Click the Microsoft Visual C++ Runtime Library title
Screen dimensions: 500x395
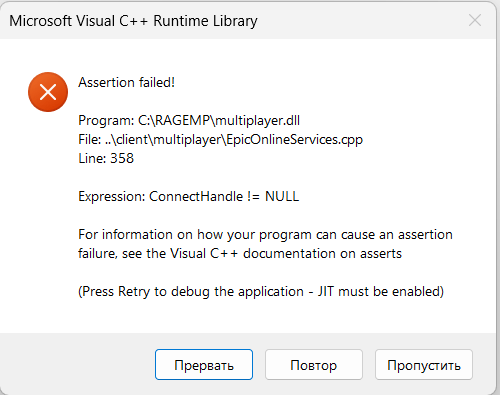point(133,21)
